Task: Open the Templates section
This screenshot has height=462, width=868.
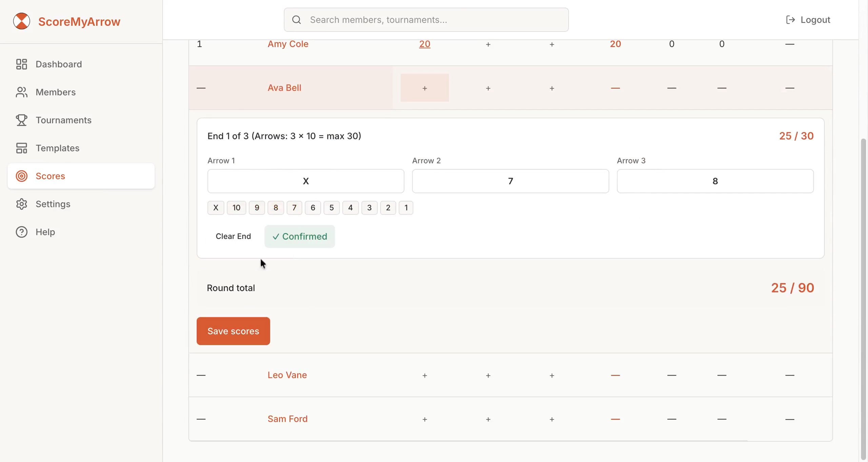Action: [81, 148]
